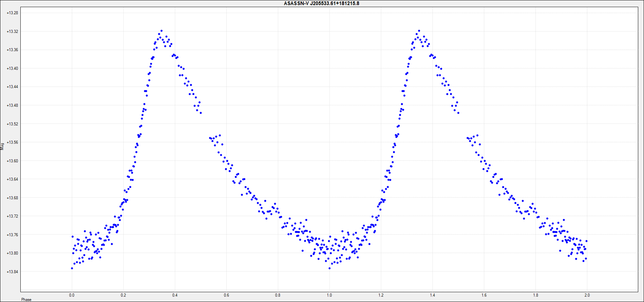Click the plot title ASASSN-V J205533.61+181215.8

[x=321, y=3]
